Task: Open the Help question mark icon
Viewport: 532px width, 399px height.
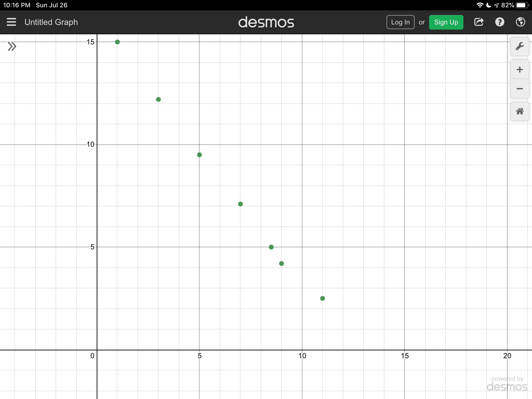Action: (500, 22)
